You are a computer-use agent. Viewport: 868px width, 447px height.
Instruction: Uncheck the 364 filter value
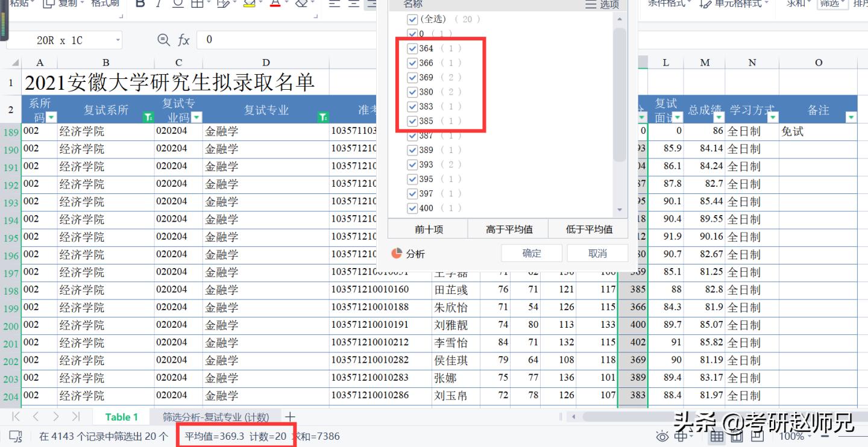point(412,48)
